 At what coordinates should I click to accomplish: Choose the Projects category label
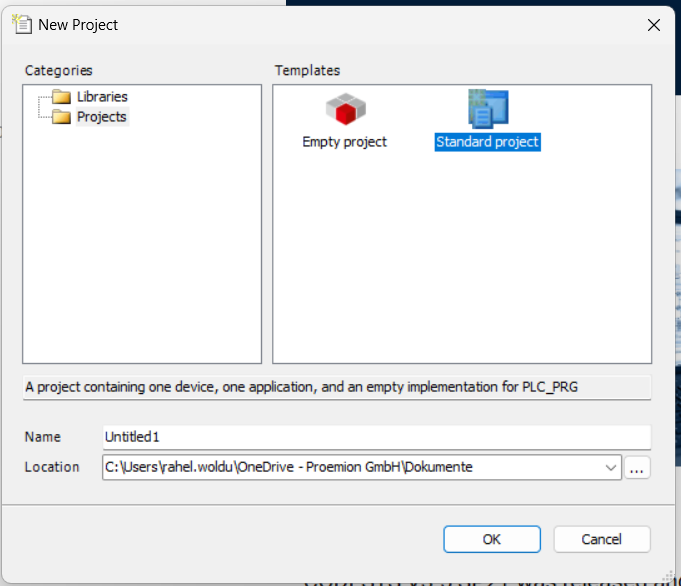click(x=102, y=117)
